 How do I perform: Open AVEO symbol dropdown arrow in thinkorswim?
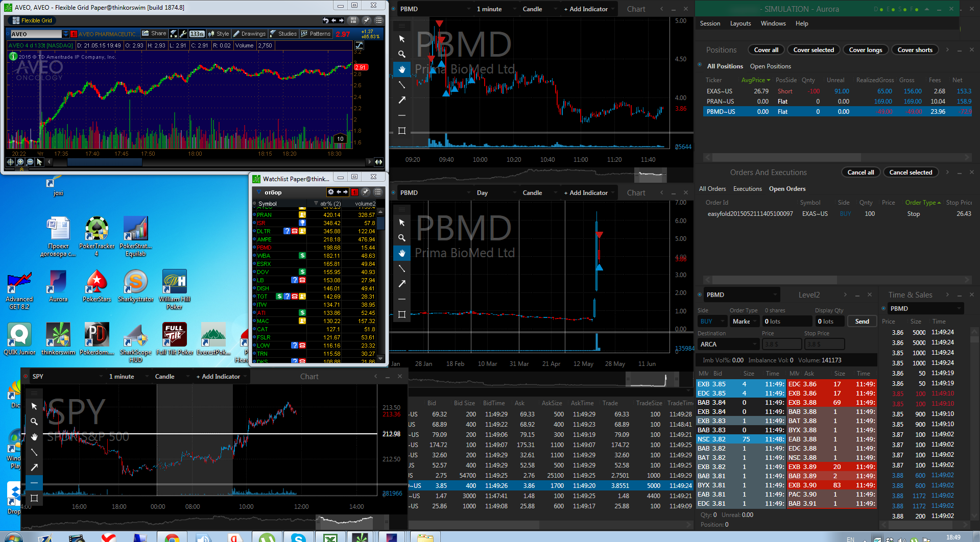coord(66,34)
